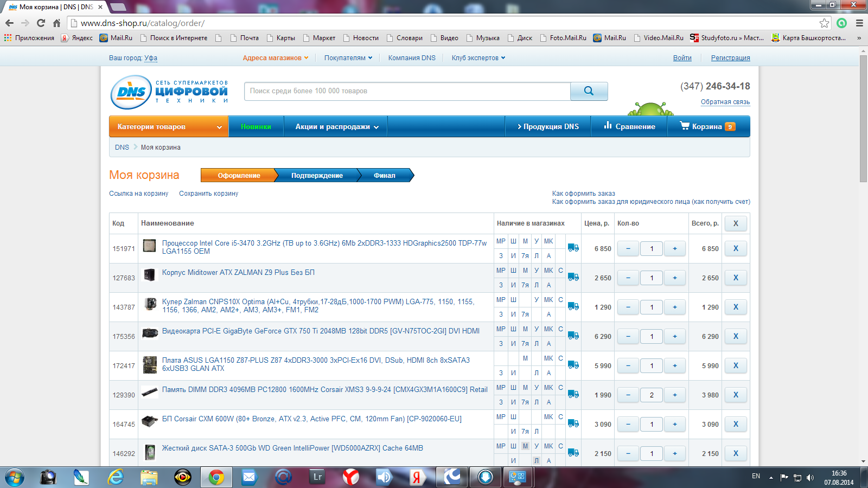Screen dimensions: 868x488
Task: Click delivery truck icon for ZALMAN Z9 Plus case
Action: (573, 277)
